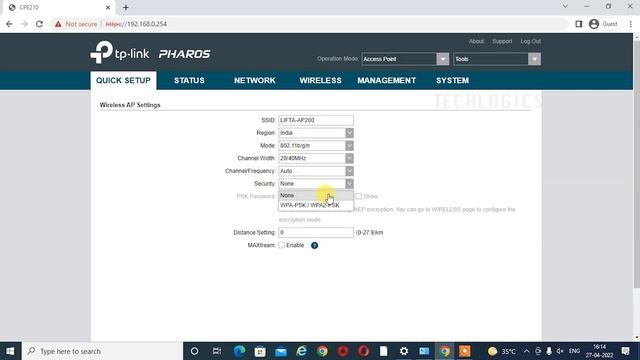Open the orange app on the taskbar
640x360 pixels.
(464, 351)
